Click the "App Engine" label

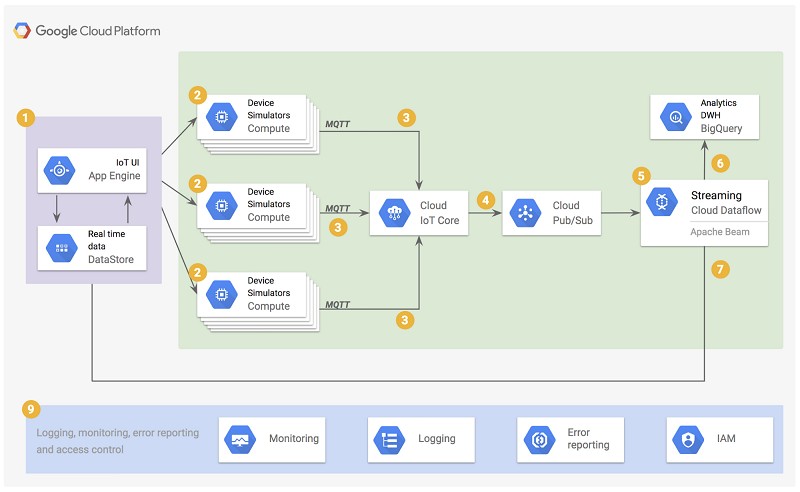[114, 176]
